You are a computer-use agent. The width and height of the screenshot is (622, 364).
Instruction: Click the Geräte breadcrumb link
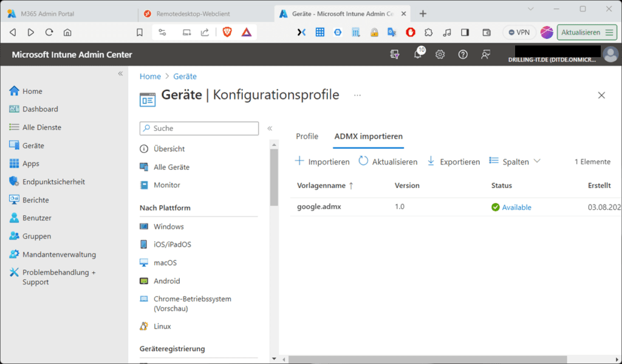pos(185,76)
